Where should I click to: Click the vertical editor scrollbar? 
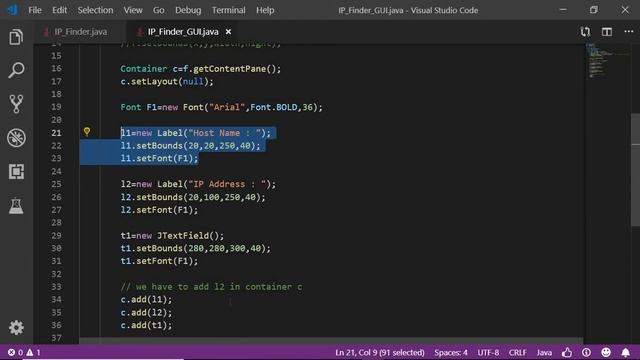(636, 169)
